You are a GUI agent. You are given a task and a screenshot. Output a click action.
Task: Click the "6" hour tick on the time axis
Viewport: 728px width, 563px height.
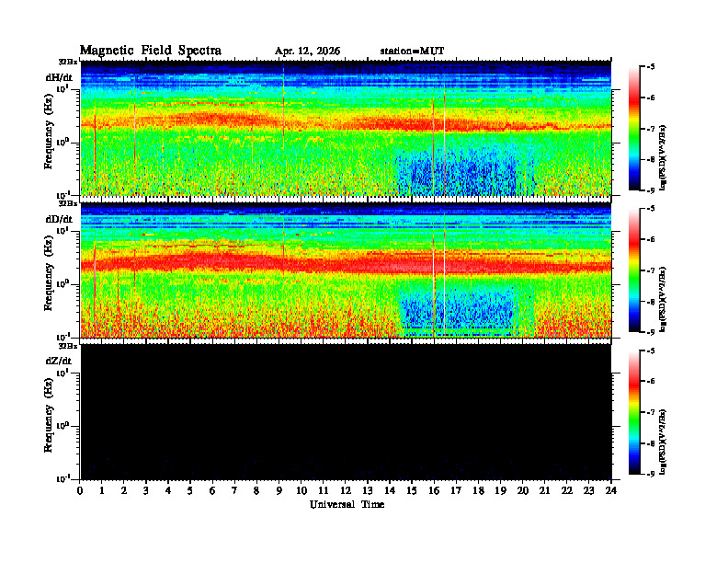click(x=212, y=491)
